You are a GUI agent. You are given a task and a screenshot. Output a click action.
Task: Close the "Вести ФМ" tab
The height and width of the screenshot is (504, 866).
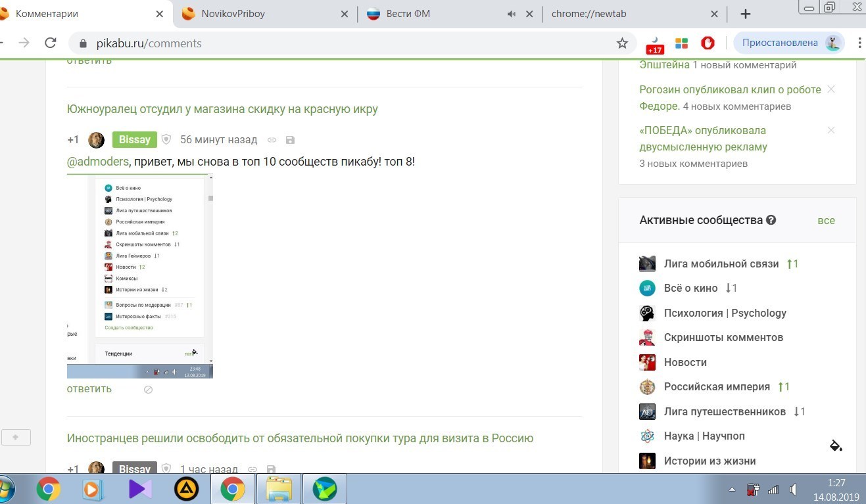pyautogui.click(x=529, y=14)
